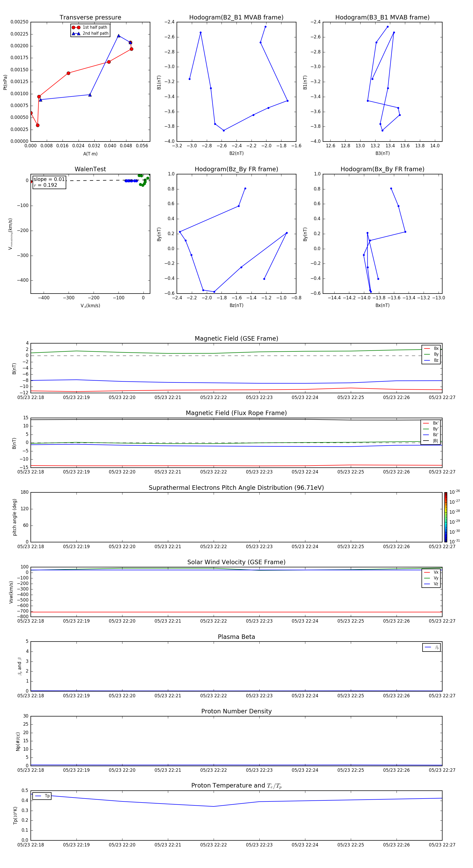The height and width of the screenshot is (868, 473).
Task: Click the 'Proton Temperature and Te/Tp' title
Action: point(236,786)
